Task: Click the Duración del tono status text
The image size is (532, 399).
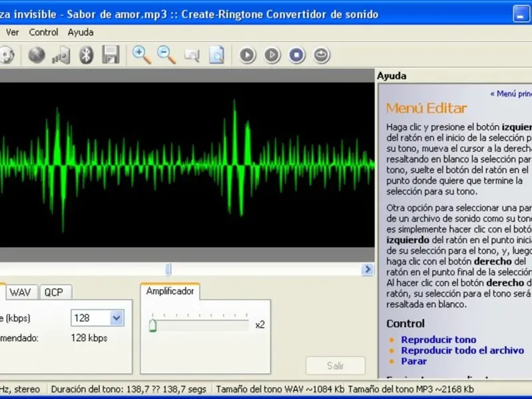Action: point(128,389)
